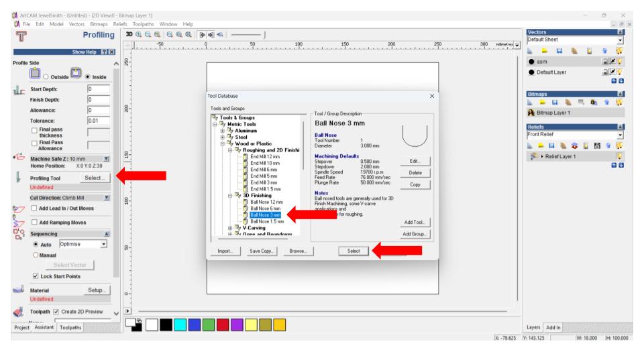The image size is (644, 362).
Task: Click the Zoom In magnifier icon
Action: 139,34
